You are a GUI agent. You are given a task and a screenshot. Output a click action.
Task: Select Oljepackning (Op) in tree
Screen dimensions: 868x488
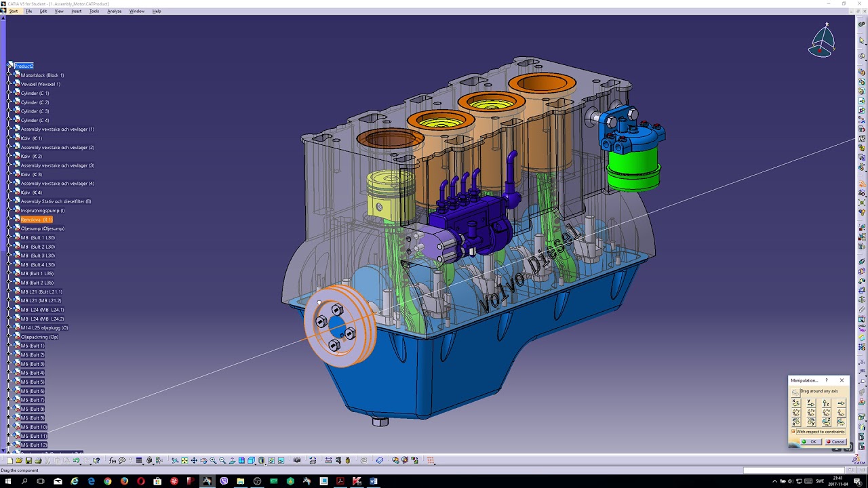39,337
